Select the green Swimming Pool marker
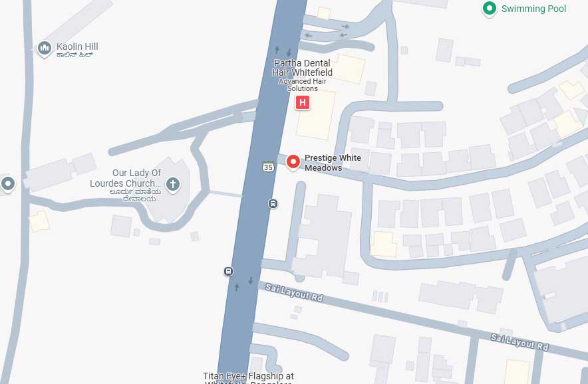This screenshot has height=384, width=588. pyautogui.click(x=489, y=9)
